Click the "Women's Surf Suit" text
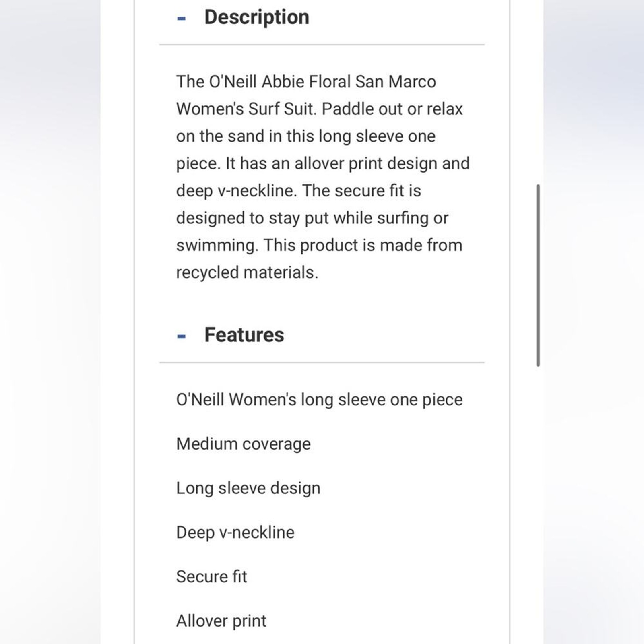The image size is (644, 644). 245,109
